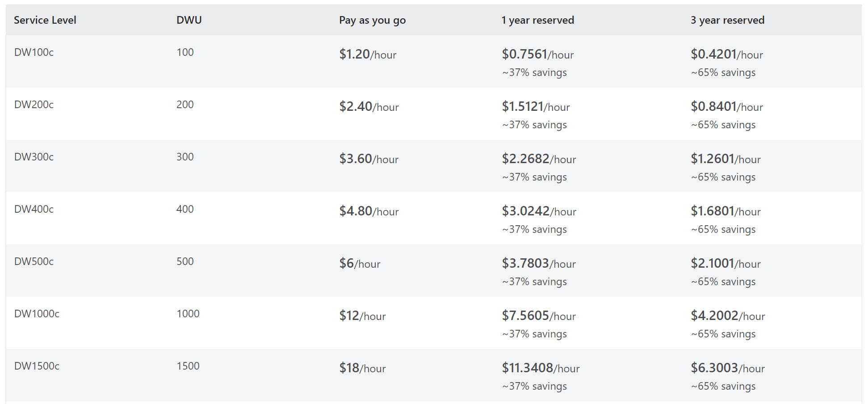
Task: Click the 1000 DWU value cell
Action: [188, 314]
